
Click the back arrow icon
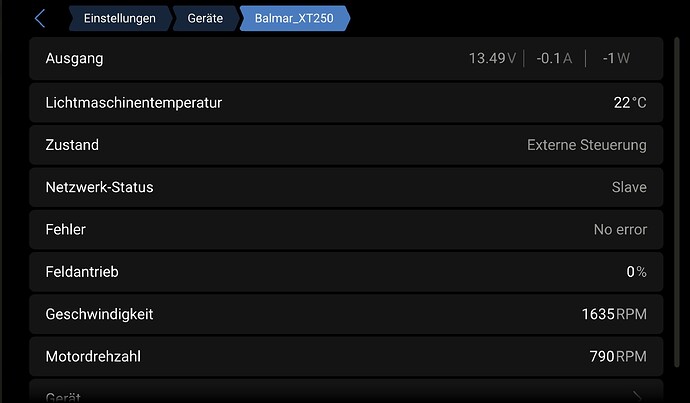click(x=40, y=18)
